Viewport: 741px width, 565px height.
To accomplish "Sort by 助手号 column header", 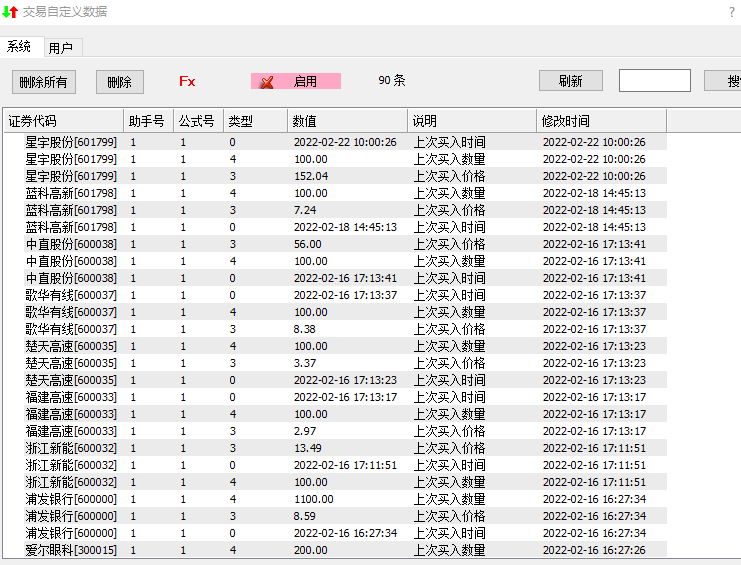I will [x=146, y=121].
